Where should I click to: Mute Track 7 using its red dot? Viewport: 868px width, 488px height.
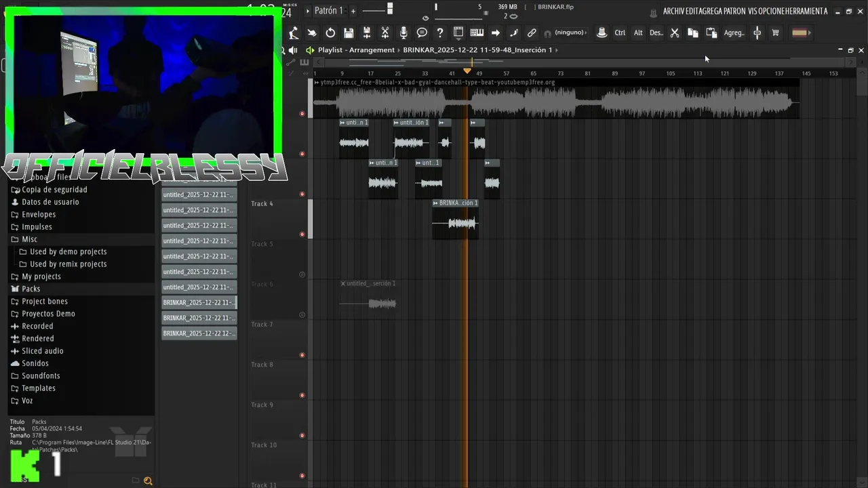tap(302, 355)
